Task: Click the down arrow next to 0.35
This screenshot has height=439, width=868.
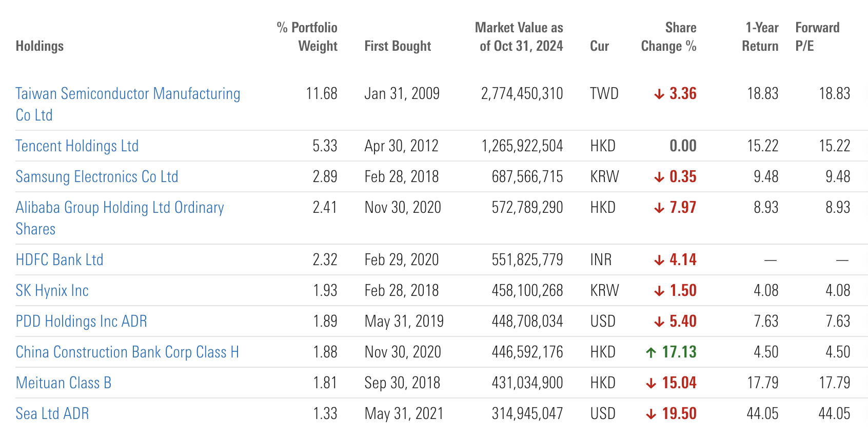Action: 659,177
